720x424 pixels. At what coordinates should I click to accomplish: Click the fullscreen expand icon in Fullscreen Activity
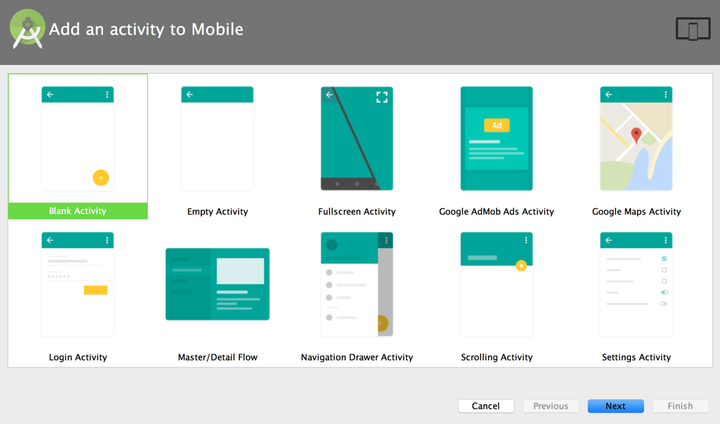coord(381,97)
